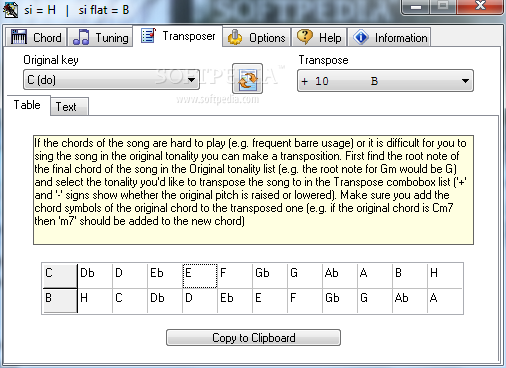Select top-row cell G
This screenshot has width=506, height=368.
[305, 276]
